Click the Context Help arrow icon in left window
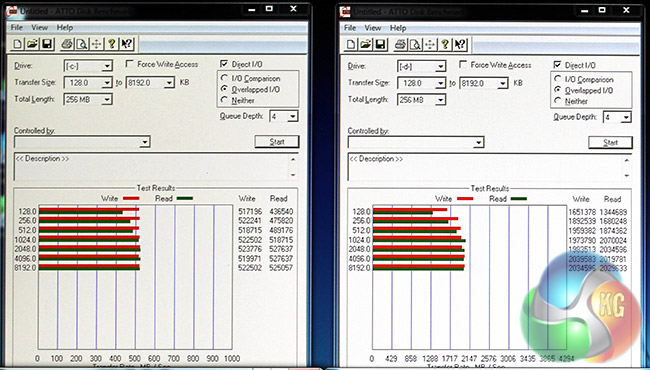 [x=126, y=44]
